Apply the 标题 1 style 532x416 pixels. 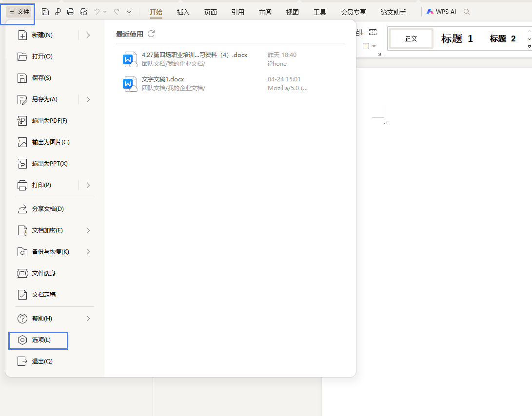[x=457, y=38]
